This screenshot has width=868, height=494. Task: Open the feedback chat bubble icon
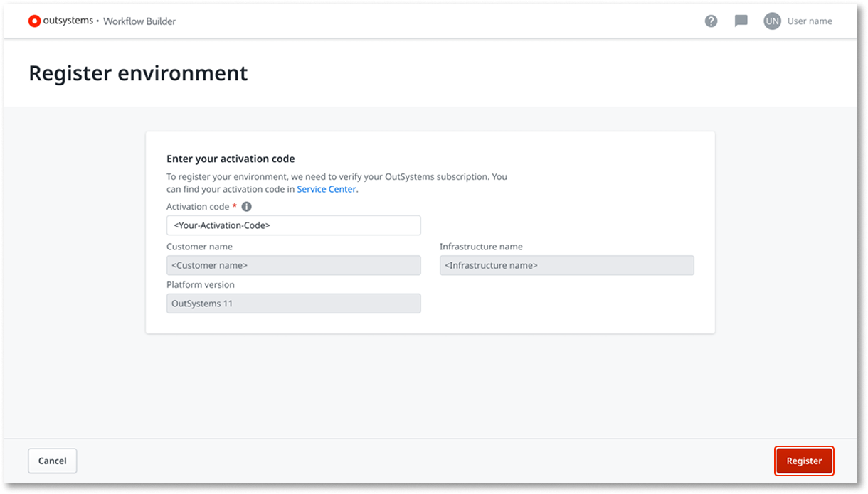(x=741, y=21)
